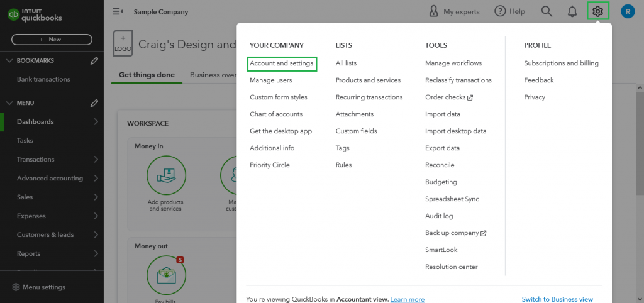This screenshot has width=644, height=303.
Task: Switch to the Get things done tab
Action: tap(147, 75)
